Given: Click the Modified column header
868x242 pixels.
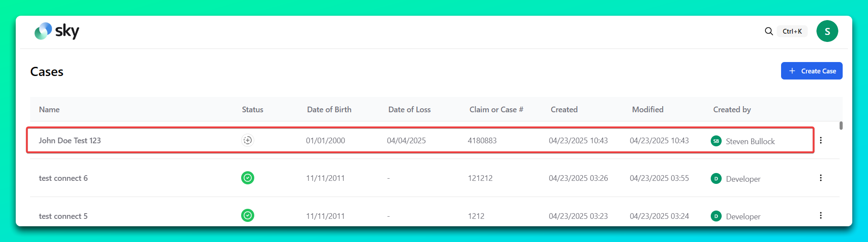Looking at the screenshot, I should [647, 110].
